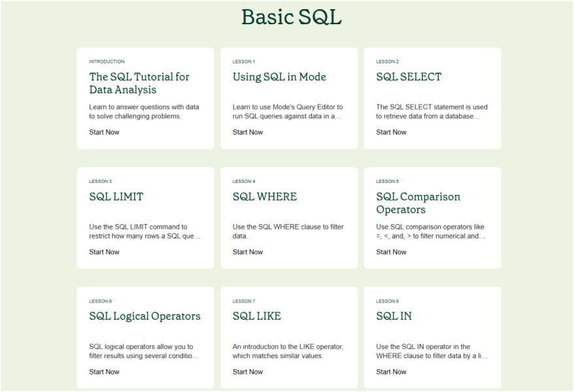The image size is (574, 392).
Task: Open The SQL Tutorial for Data Analysis title
Action: pyautogui.click(x=139, y=83)
